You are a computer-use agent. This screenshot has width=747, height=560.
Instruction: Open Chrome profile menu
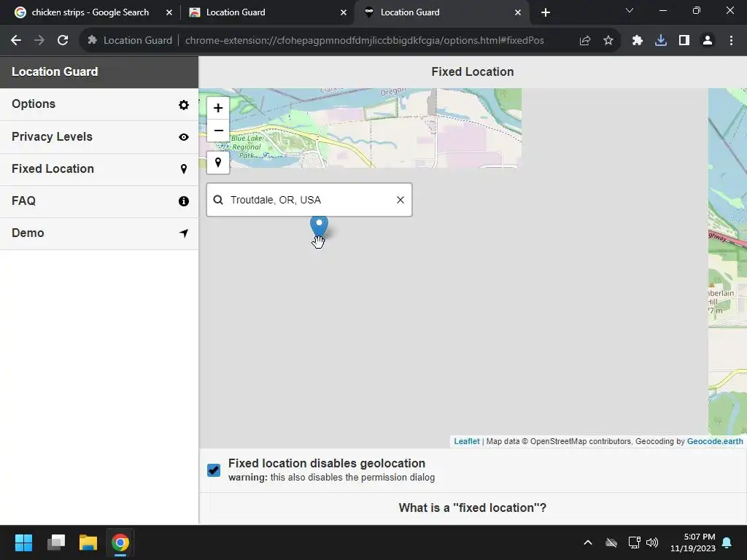click(708, 41)
